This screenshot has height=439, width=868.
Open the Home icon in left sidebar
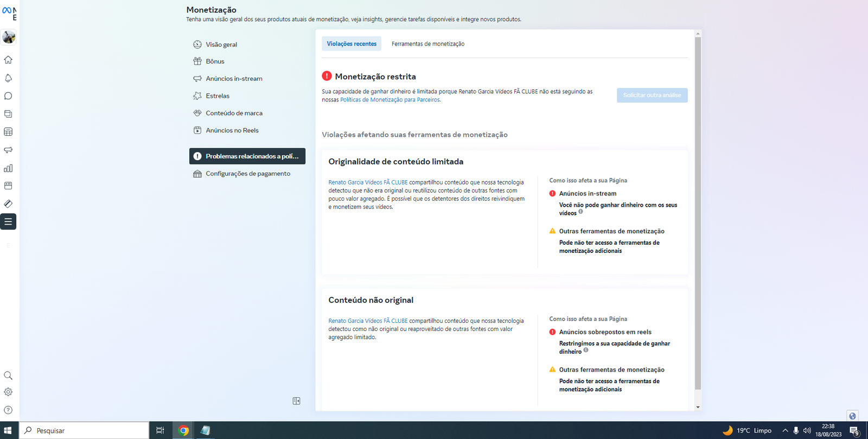(8, 60)
